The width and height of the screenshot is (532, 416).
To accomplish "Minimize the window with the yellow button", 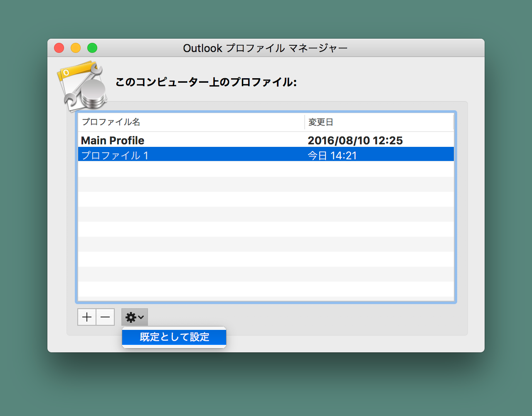I will (76, 48).
